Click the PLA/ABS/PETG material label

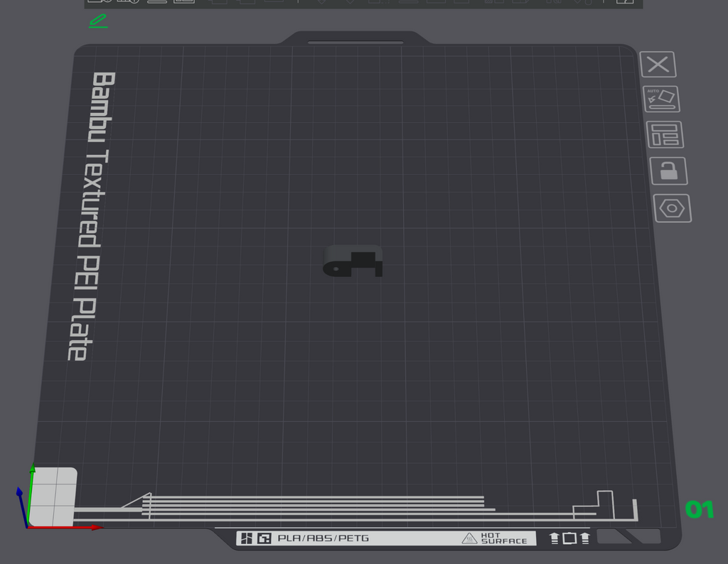coord(323,538)
